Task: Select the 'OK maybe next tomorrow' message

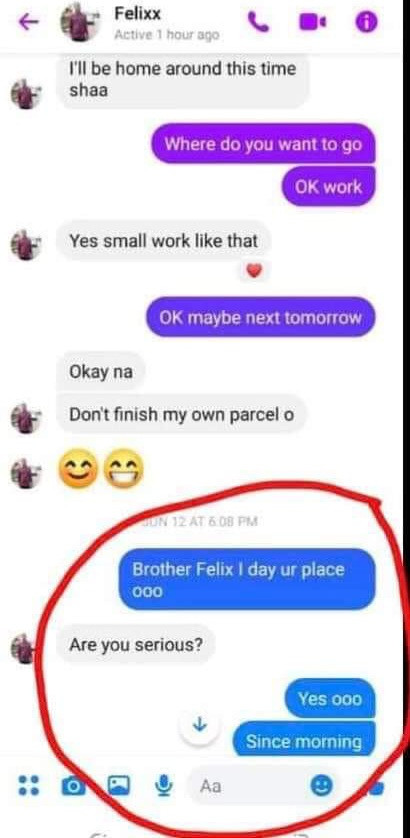Action: click(261, 317)
